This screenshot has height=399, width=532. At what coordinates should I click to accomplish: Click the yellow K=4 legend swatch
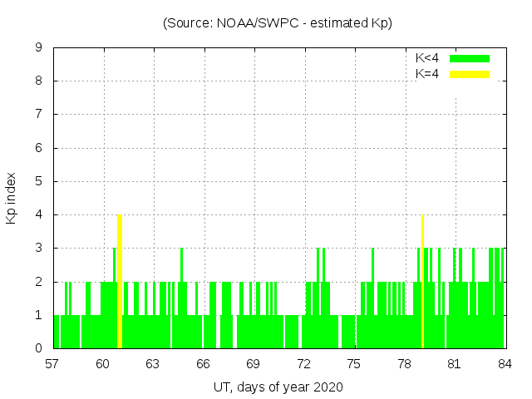(x=470, y=74)
